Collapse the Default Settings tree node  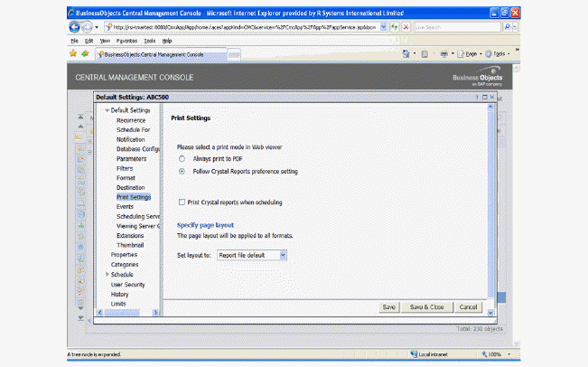coord(106,110)
